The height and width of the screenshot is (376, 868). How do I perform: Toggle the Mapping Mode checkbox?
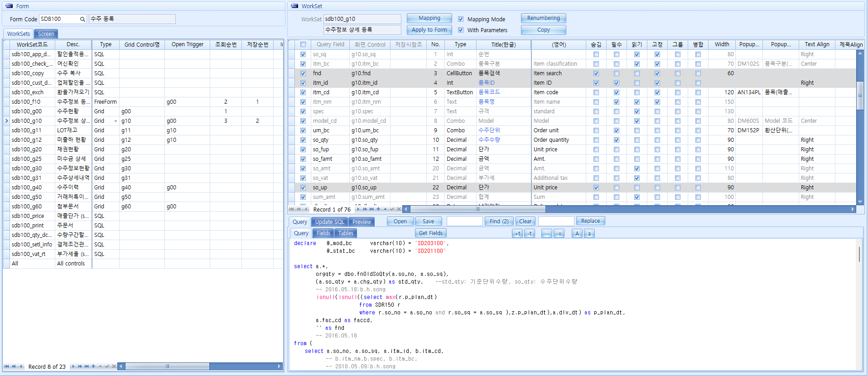(x=461, y=19)
